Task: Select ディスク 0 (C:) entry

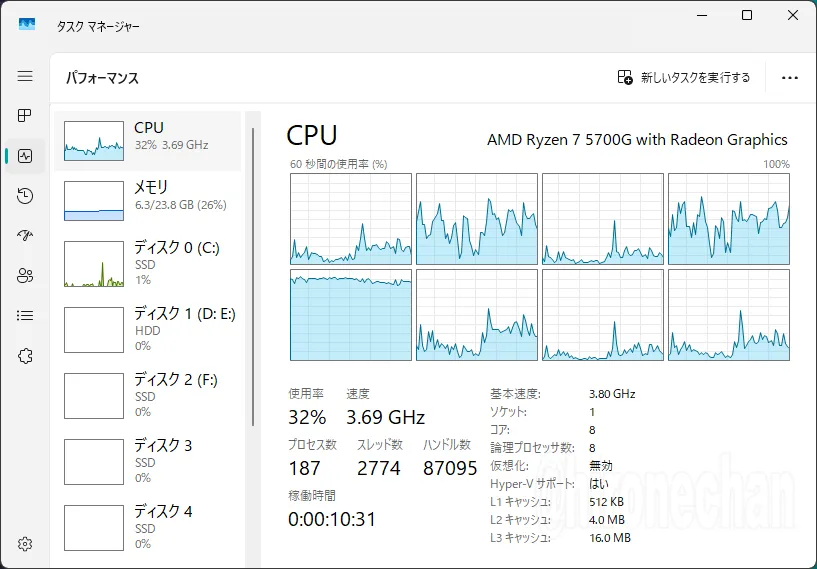Action: 147,263
